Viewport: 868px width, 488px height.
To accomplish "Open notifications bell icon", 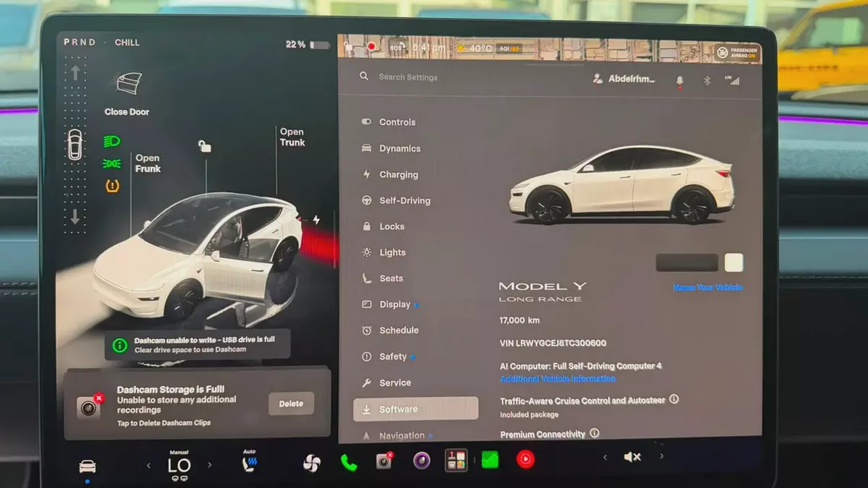I will coord(679,80).
